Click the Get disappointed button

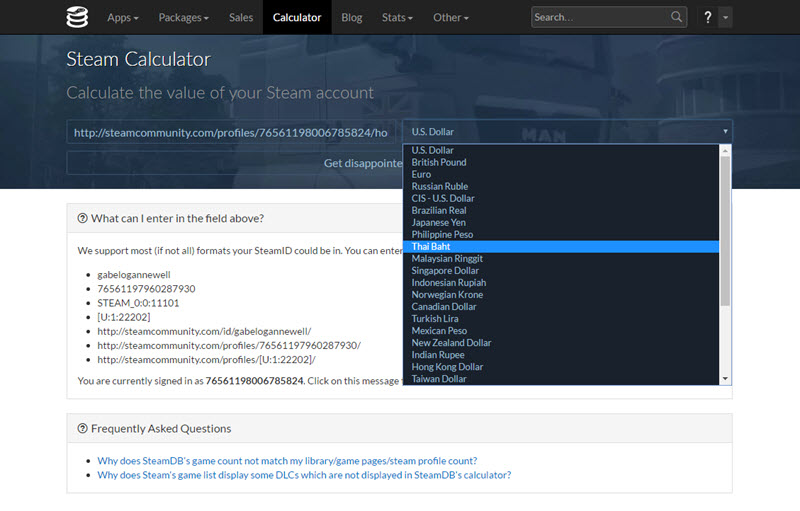click(235, 163)
